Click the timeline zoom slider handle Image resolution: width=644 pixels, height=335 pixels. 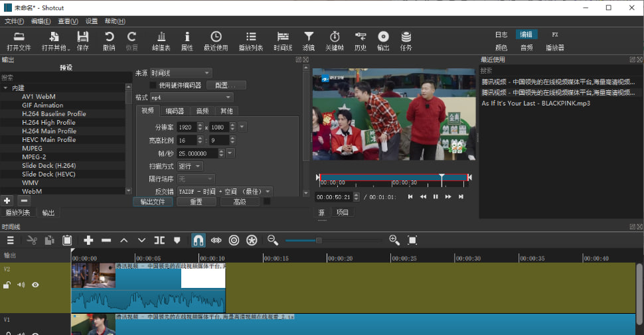pyautogui.click(x=319, y=240)
